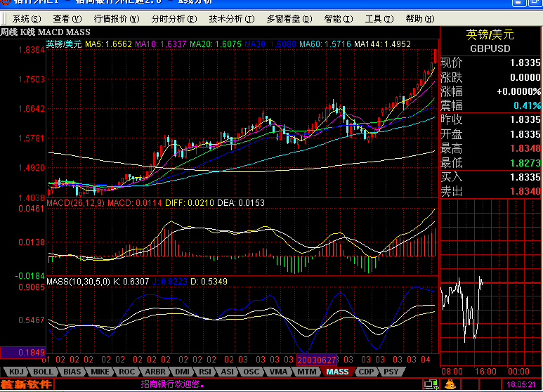Image resolution: width=543 pixels, height=392 pixels.
Task: Open the 工具(T) menu
Action: click(x=379, y=19)
